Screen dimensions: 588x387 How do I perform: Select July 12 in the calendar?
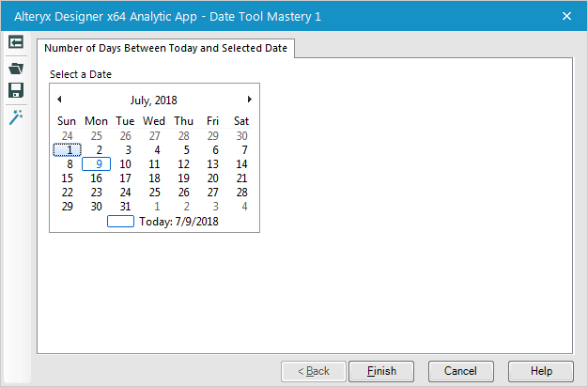coord(183,163)
